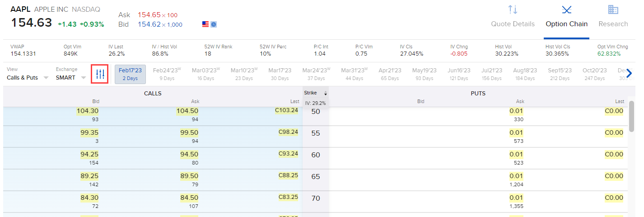Screen dimensions: 644x217
Task: Click the US flag icon
Action: pos(205,24)
